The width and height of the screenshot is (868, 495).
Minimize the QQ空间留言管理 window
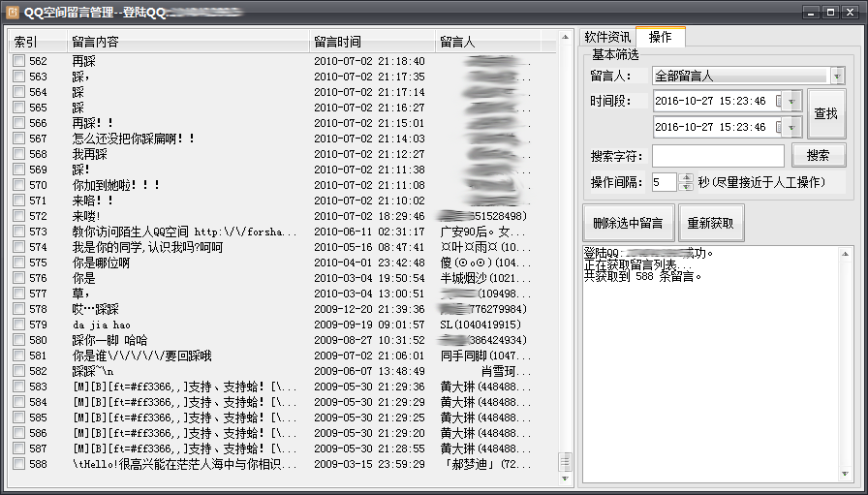[x=811, y=12]
